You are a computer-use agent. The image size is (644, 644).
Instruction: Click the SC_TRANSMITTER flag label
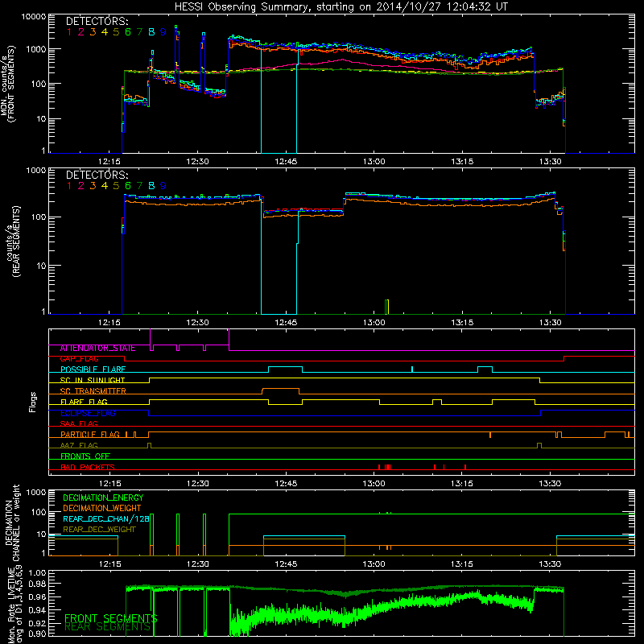pyautogui.click(x=93, y=391)
